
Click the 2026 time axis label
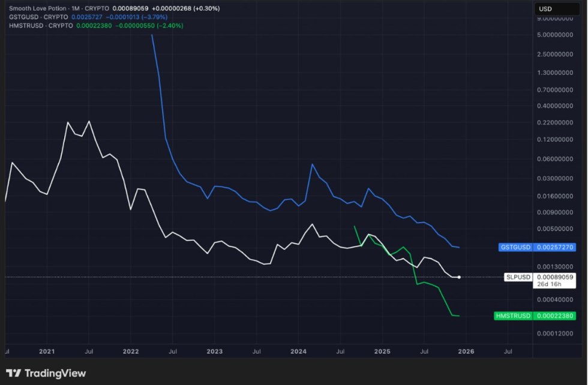(x=466, y=351)
